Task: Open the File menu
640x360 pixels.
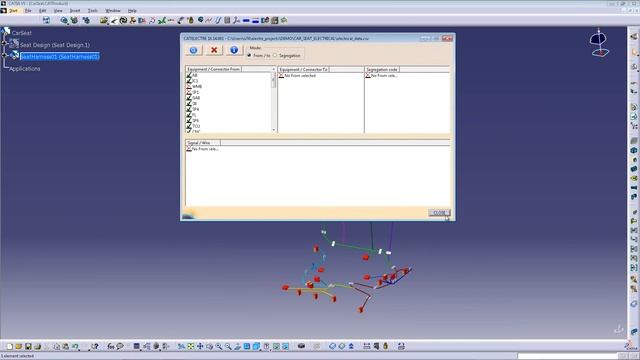Action: click(28, 11)
